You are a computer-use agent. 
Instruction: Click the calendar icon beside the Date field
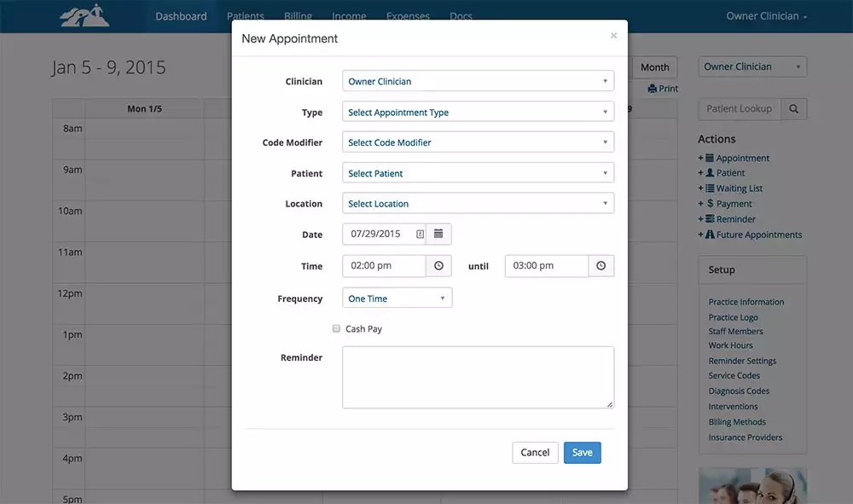click(x=438, y=234)
